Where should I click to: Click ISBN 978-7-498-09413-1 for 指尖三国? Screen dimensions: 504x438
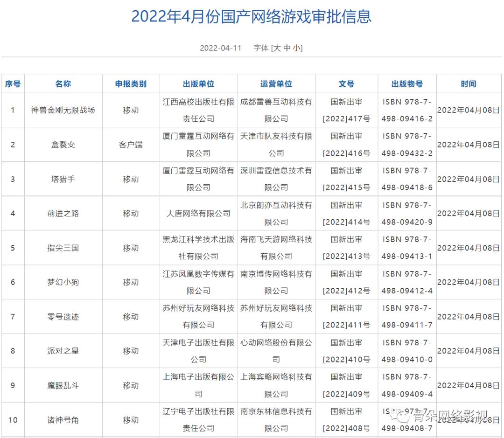click(x=407, y=248)
